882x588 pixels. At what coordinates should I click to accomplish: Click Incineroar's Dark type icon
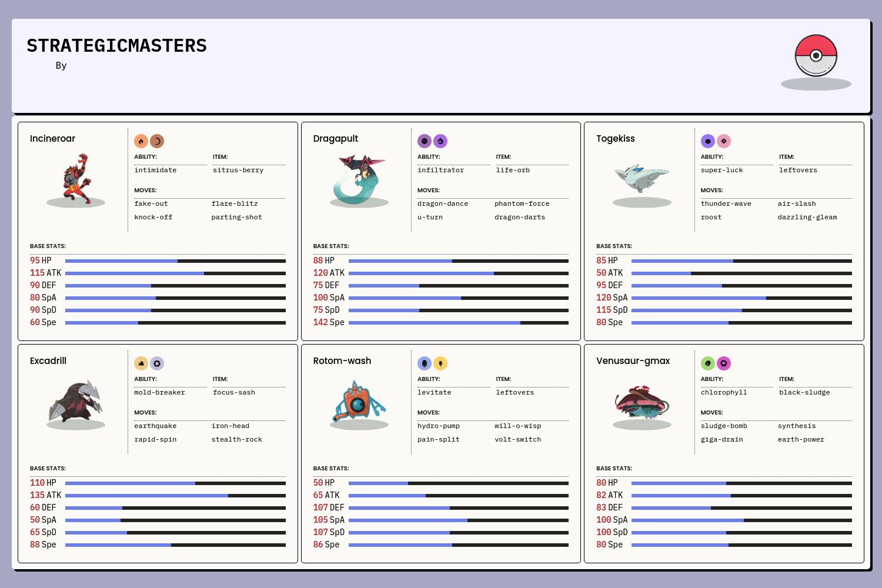157,141
